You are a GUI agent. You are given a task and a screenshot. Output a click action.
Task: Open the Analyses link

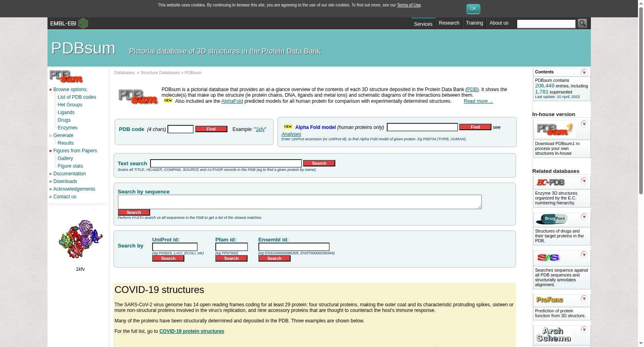coord(291,134)
